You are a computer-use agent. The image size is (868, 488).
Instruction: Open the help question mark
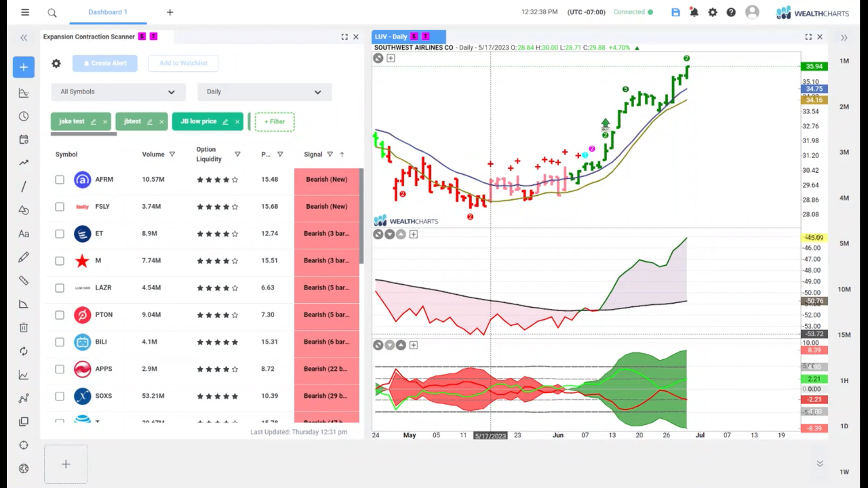(731, 12)
